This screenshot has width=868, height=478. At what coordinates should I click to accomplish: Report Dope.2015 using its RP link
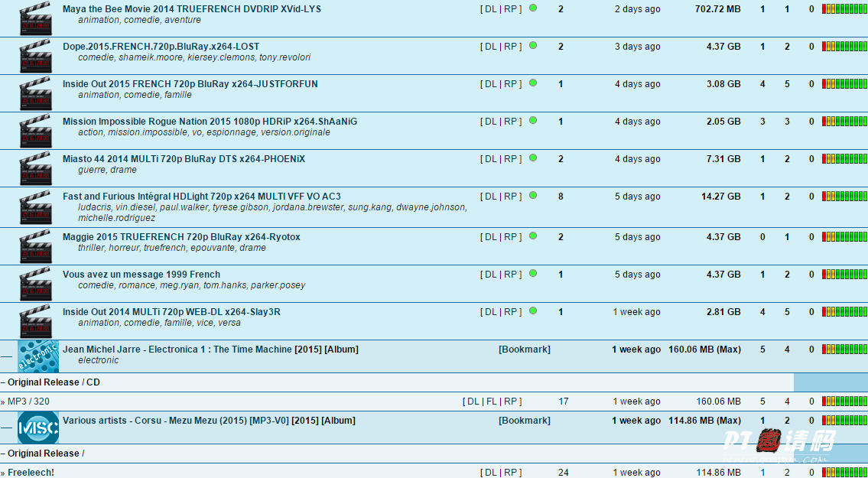[x=510, y=47]
